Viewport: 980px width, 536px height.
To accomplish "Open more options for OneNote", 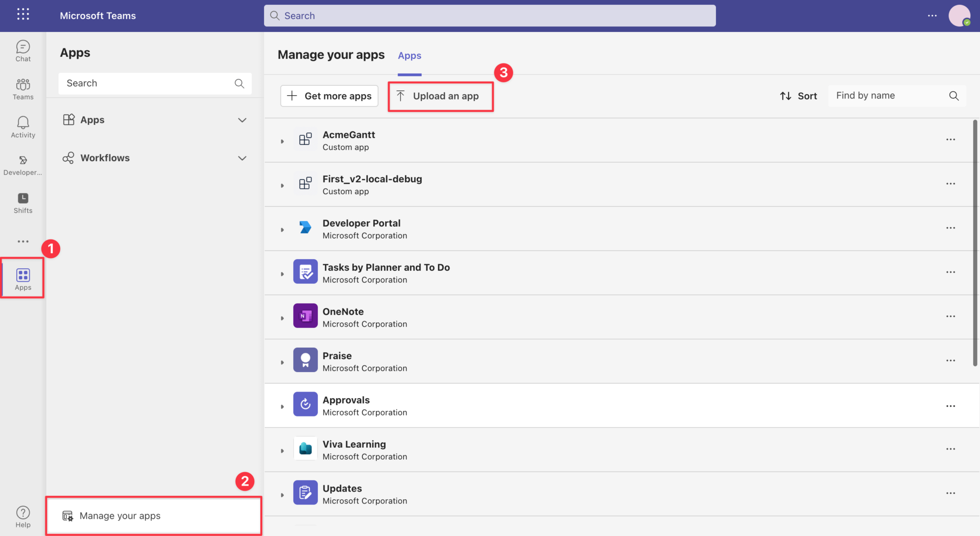I will [x=950, y=317].
